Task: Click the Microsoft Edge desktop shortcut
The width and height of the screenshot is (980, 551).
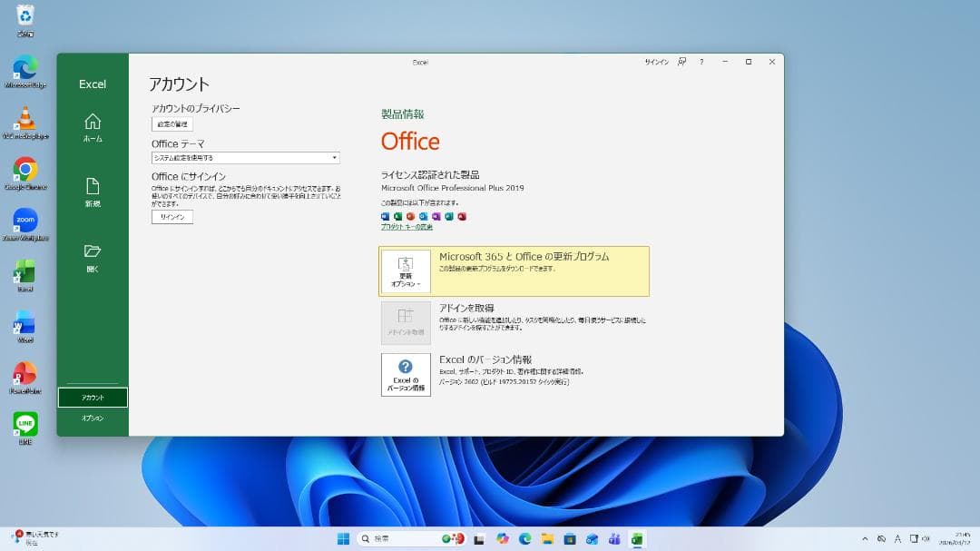Action: pos(25,72)
